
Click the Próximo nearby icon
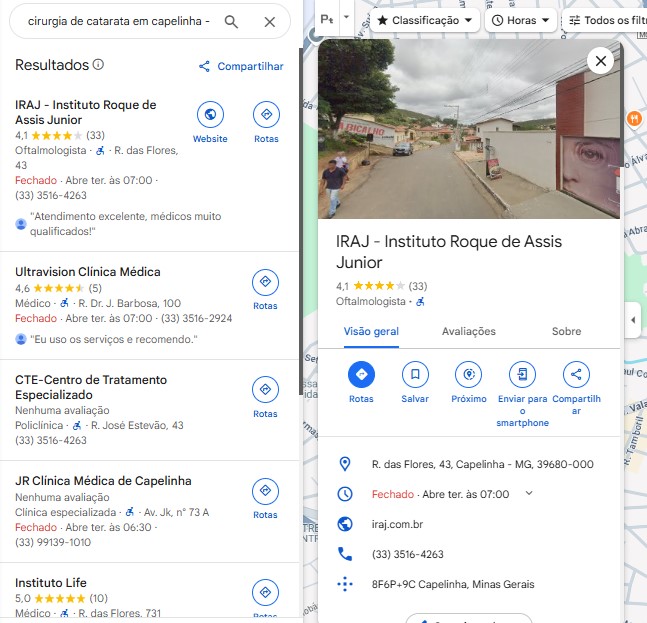point(468,374)
